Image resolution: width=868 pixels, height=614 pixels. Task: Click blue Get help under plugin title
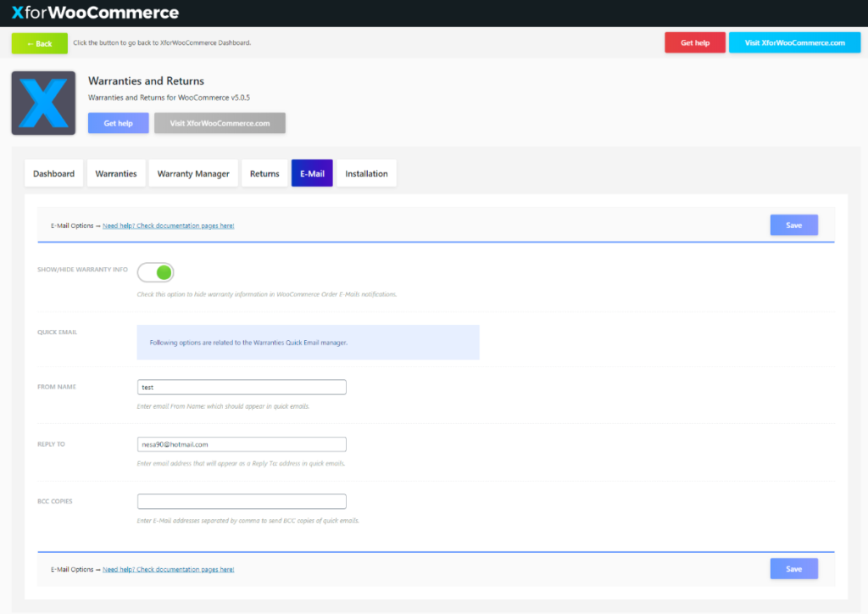[x=118, y=123]
